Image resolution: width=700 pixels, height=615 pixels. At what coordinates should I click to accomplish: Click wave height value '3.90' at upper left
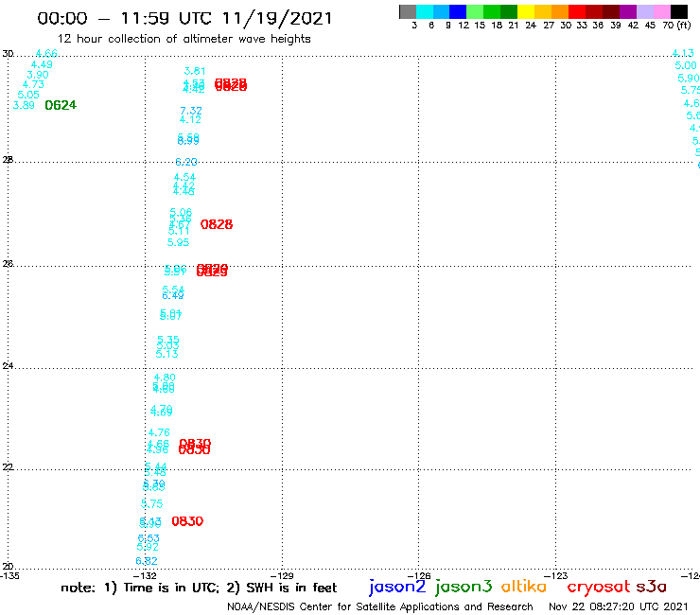pyautogui.click(x=38, y=75)
